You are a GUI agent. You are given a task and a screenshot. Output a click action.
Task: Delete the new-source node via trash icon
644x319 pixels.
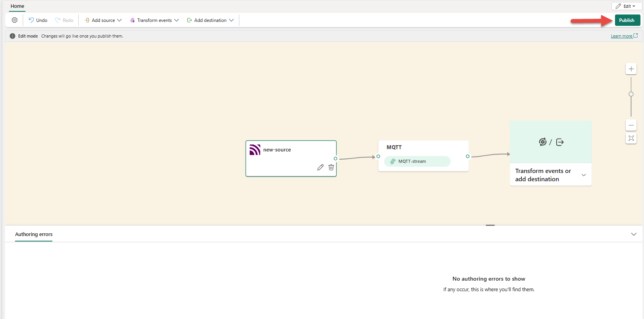coord(331,168)
